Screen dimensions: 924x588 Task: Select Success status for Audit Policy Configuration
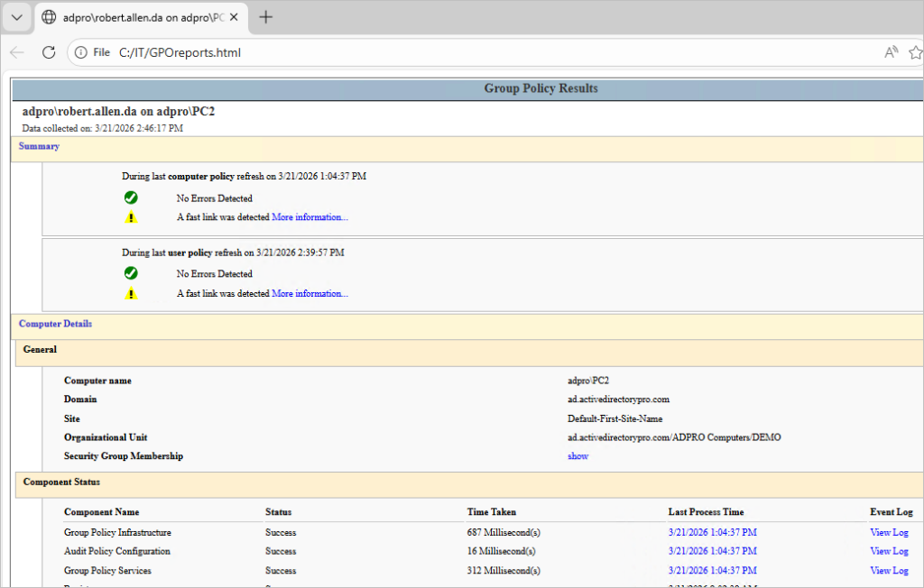pos(281,551)
